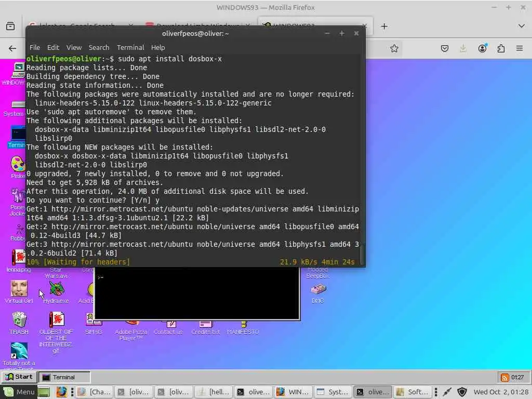
Task: Switch to the Soft... taskbar window
Action: click(413, 392)
